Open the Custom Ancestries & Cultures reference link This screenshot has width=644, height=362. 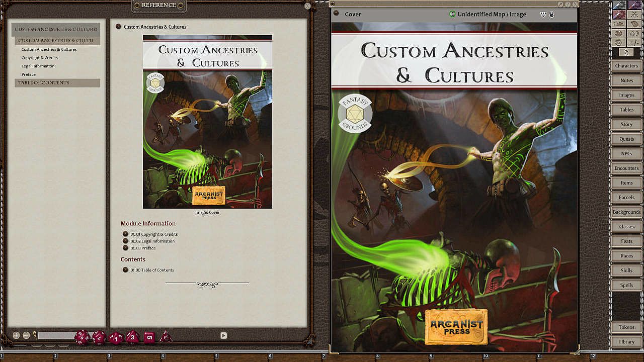[119, 27]
